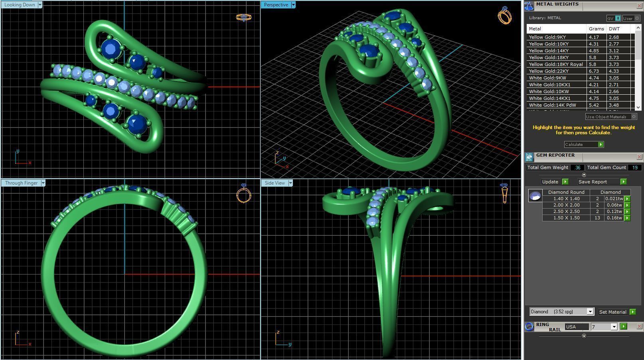
Task: Select the White Gold:10KX1 row
Action: (x=581, y=85)
